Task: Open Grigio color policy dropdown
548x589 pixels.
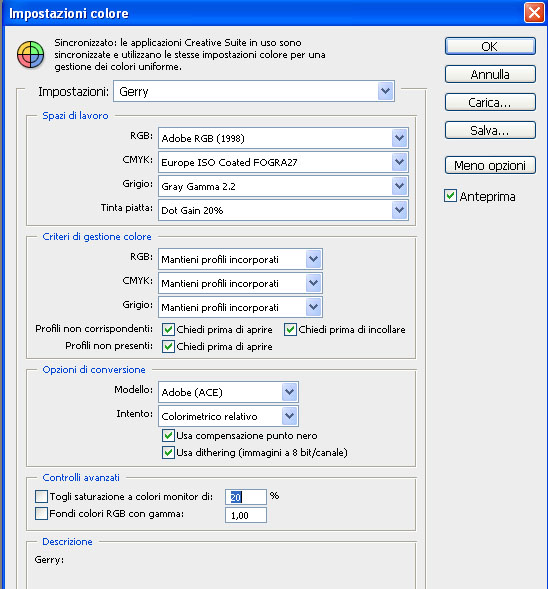Action: pos(240,307)
